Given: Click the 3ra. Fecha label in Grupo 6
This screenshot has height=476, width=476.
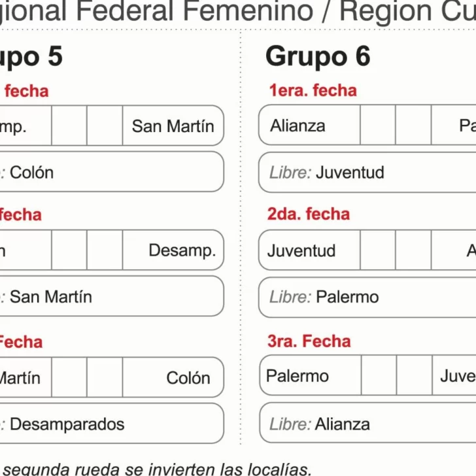Looking at the screenshot, I should 309,341.
